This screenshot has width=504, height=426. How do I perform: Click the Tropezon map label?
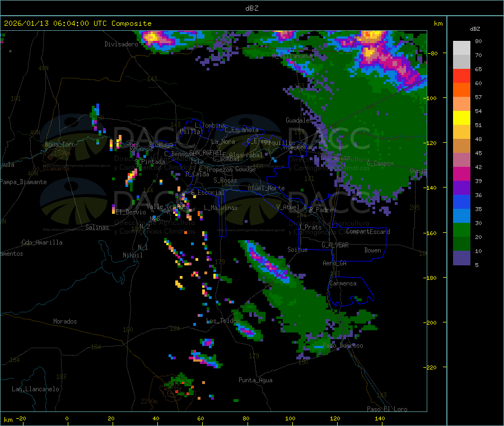(220, 170)
